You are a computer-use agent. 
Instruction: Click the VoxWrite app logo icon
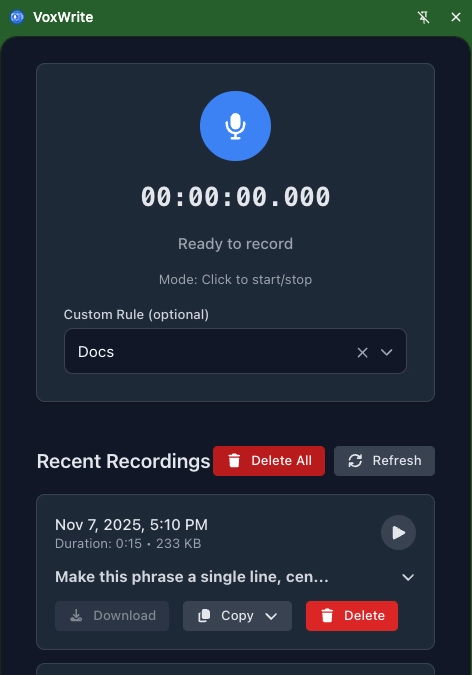17,17
